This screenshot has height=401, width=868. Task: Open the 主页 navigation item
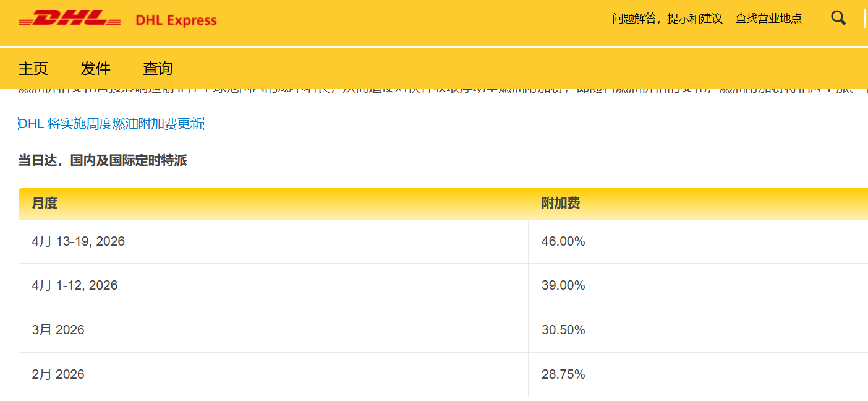33,69
